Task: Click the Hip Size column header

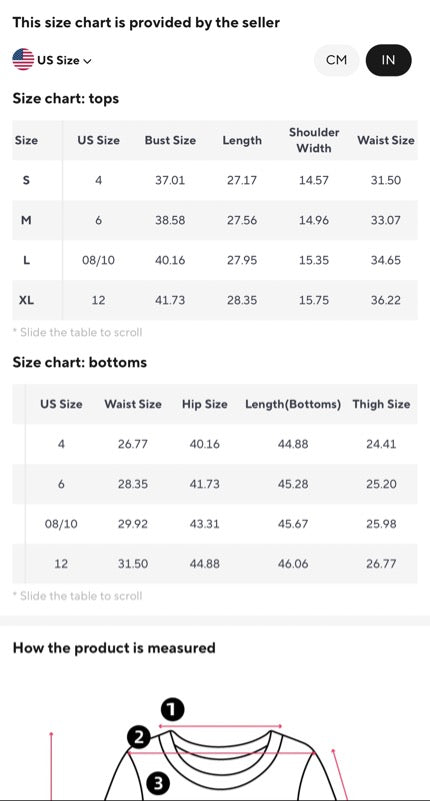Action: [x=205, y=404]
